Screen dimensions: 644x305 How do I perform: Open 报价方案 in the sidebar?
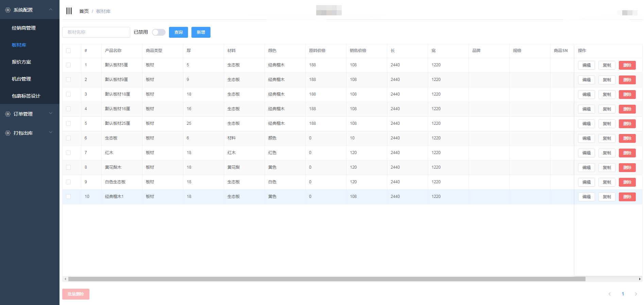coord(21,62)
